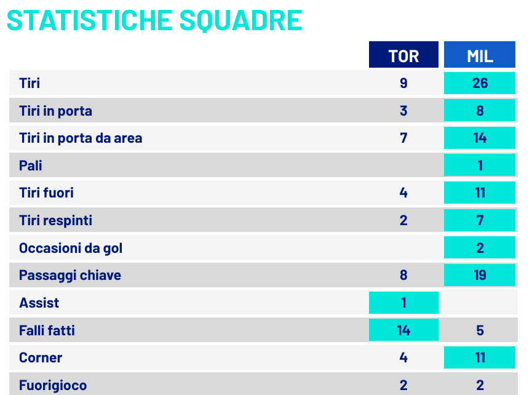Click the Statistiche Squadre heading

(154, 20)
